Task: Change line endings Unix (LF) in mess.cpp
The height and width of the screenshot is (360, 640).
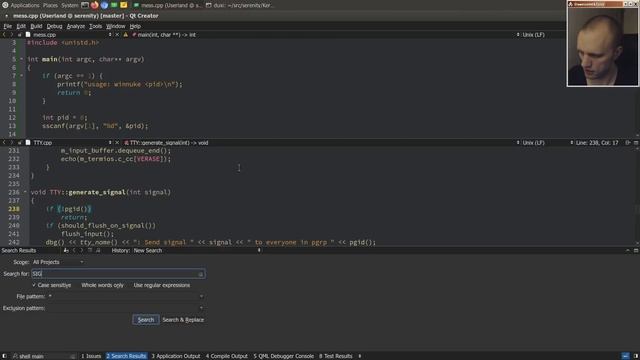Action: click(x=531, y=35)
